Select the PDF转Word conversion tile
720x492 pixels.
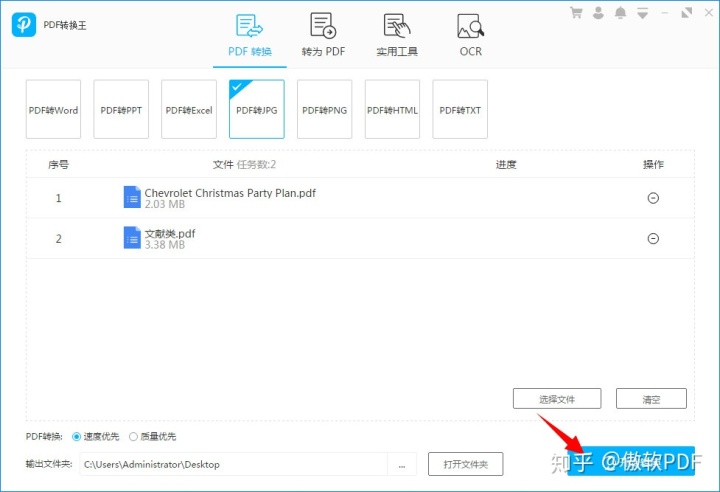tap(53, 109)
